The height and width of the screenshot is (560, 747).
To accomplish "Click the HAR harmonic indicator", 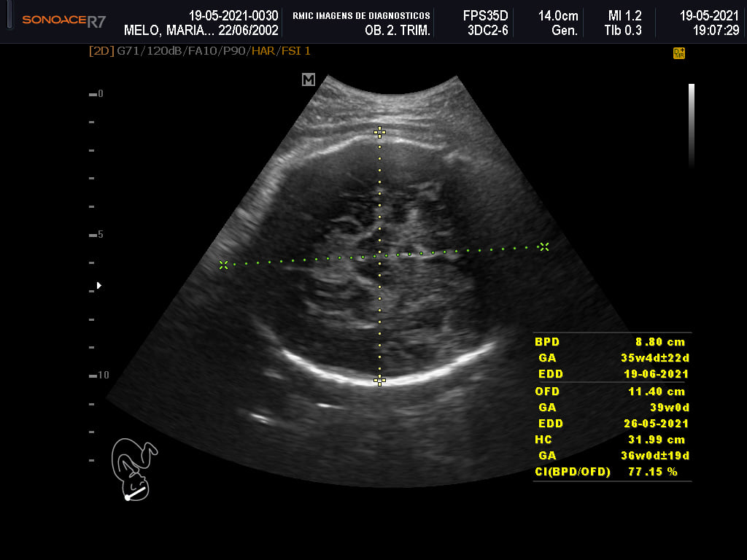I will [263, 51].
